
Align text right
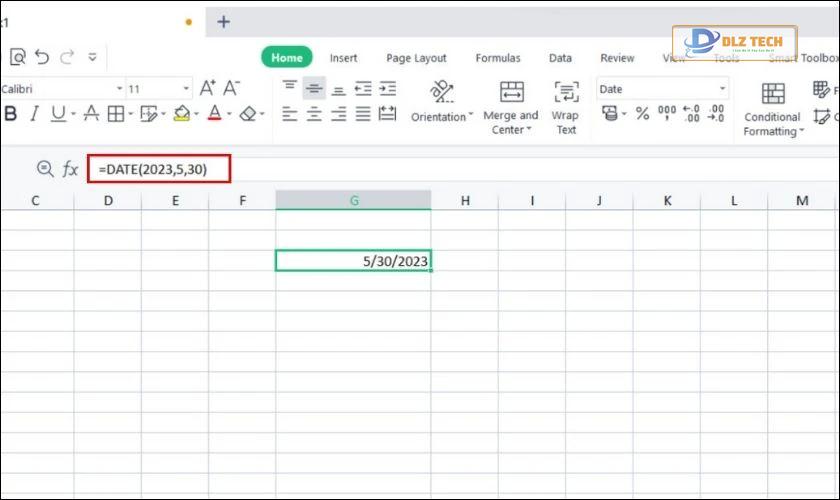click(x=339, y=114)
